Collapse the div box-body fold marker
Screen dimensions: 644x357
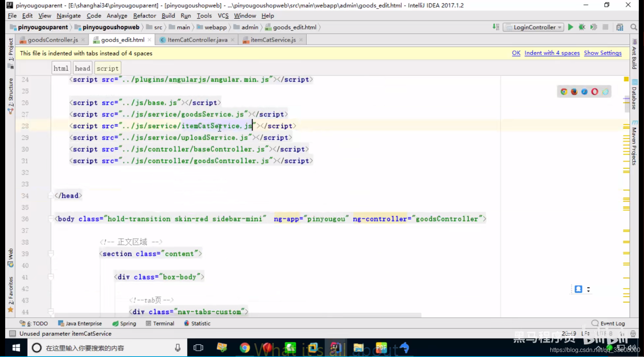[x=51, y=277]
